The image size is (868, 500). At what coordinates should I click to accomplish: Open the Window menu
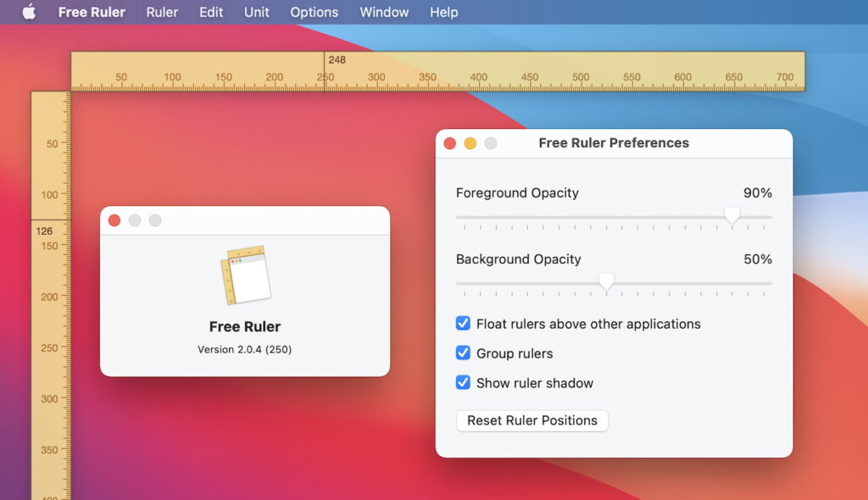[x=384, y=12]
